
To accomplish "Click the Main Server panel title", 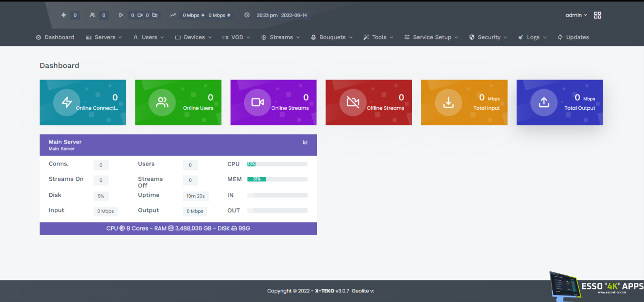I will (65, 142).
